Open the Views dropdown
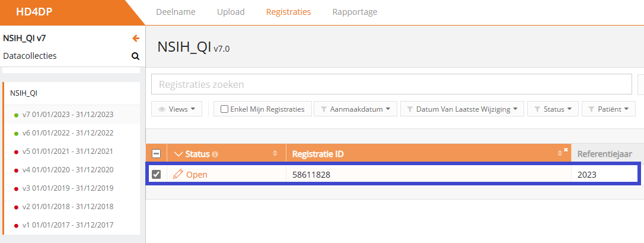This screenshot has width=644, height=243. [177, 109]
